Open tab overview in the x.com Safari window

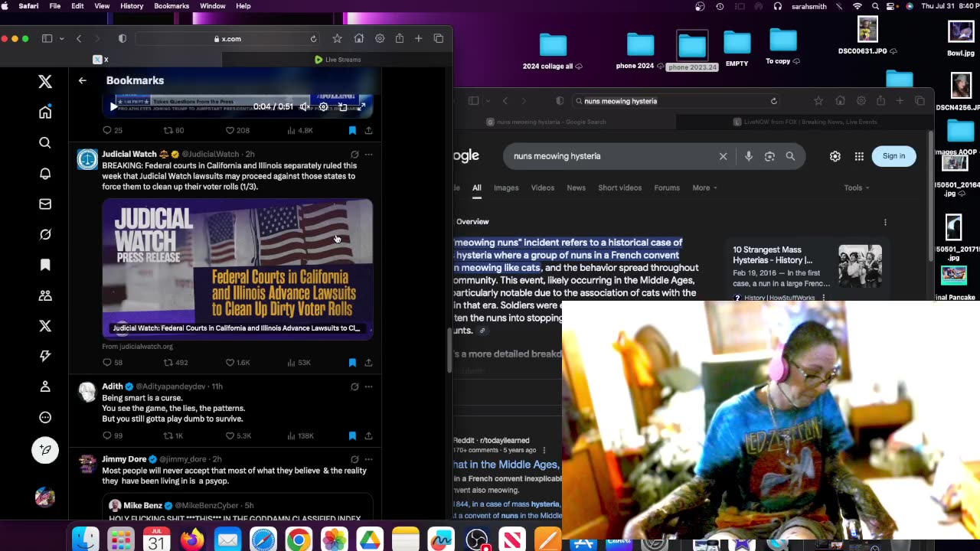(439, 39)
